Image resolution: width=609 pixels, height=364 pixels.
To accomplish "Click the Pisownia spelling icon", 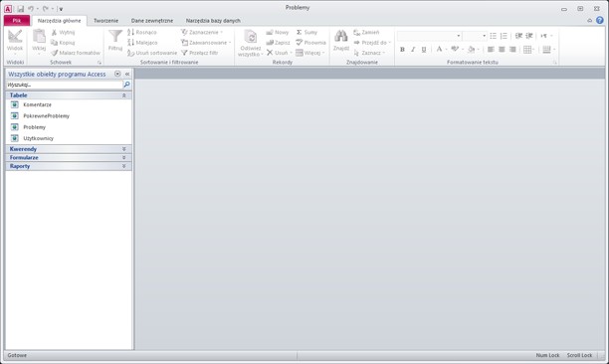I will pos(300,43).
